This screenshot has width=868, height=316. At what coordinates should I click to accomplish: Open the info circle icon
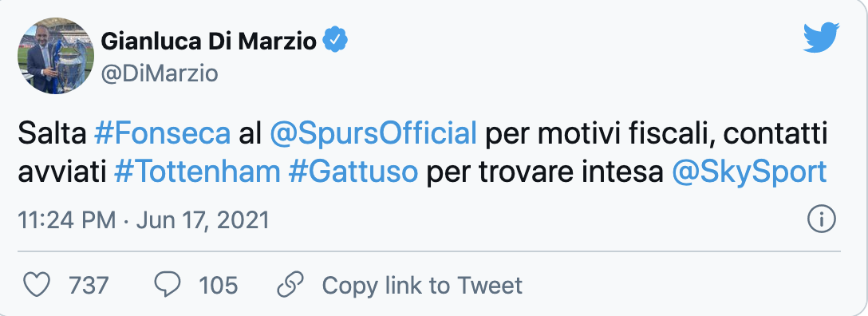point(821,220)
